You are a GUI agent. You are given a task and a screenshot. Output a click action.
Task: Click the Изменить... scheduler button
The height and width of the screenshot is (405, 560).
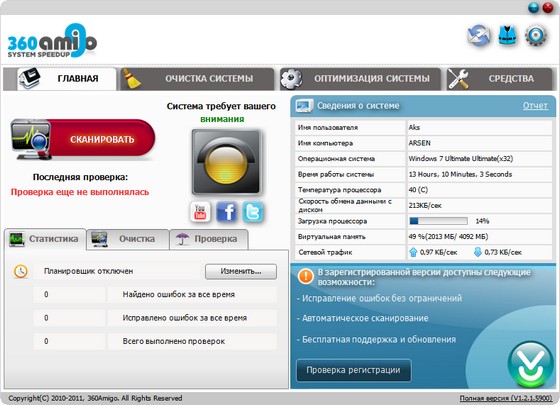tap(241, 271)
